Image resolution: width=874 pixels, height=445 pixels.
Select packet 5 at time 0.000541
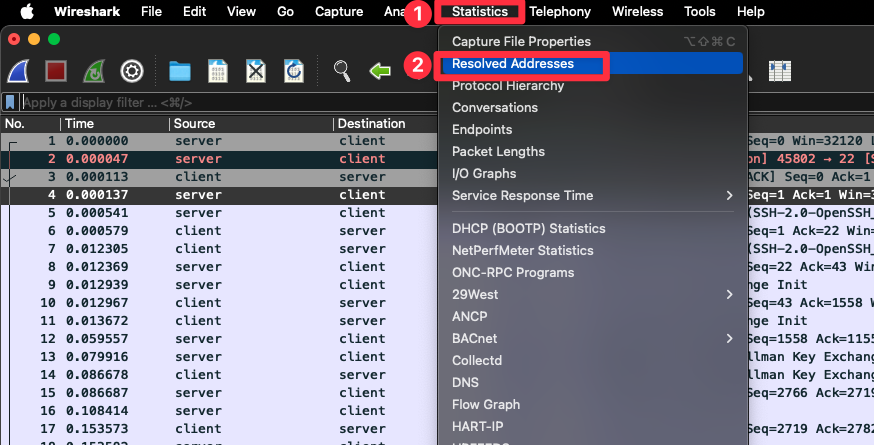click(220, 213)
